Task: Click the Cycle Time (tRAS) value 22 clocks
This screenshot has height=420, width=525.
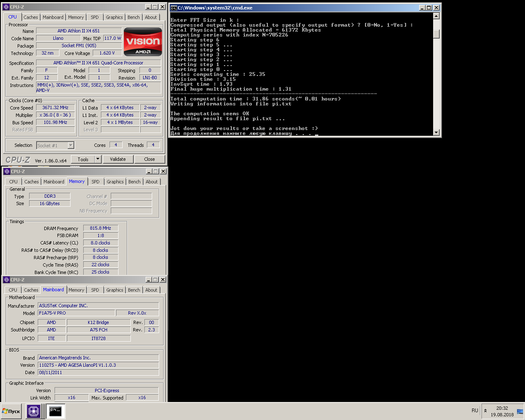Action: [100, 265]
